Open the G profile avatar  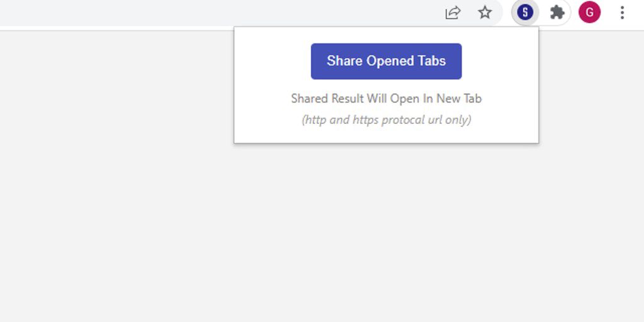[x=589, y=13]
